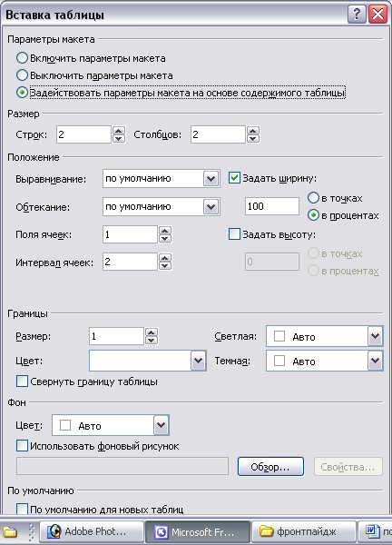This screenshot has width=392, height=545.
Task: Open Светлая border color picker
Action: click(376, 336)
